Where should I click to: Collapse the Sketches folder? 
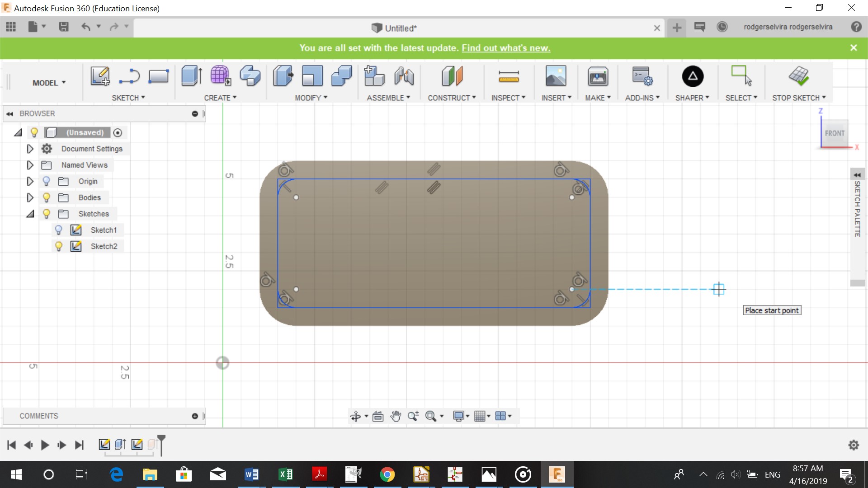point(30,214)
